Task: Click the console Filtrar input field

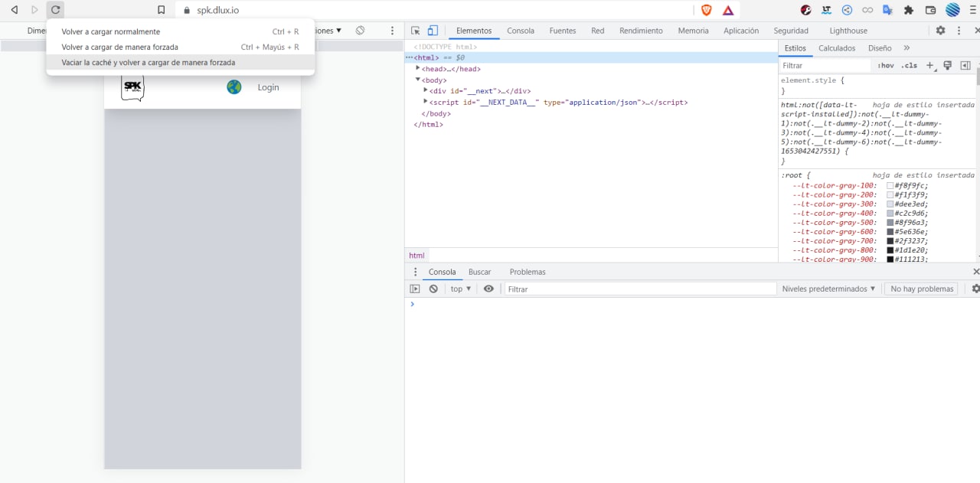Action: tap(641, 289)
